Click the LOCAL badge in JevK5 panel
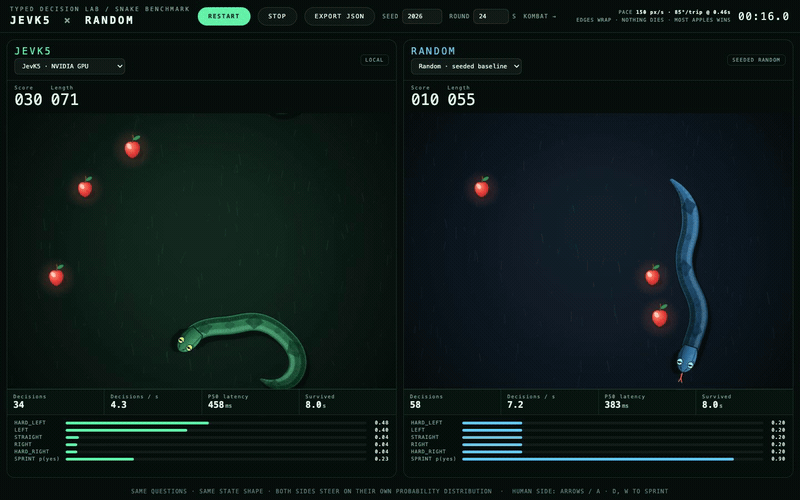Screen dimensions: 800x500 pyautogui.click(x=374, y=60)
